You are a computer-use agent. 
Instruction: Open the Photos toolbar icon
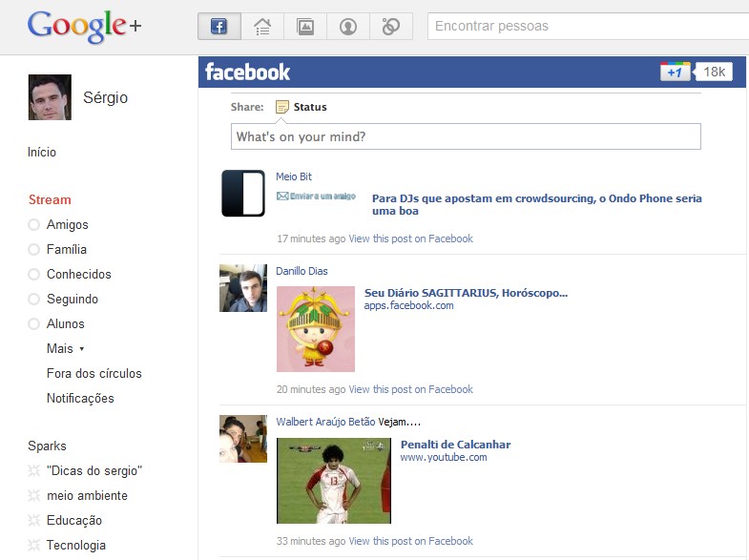(305, 27)
